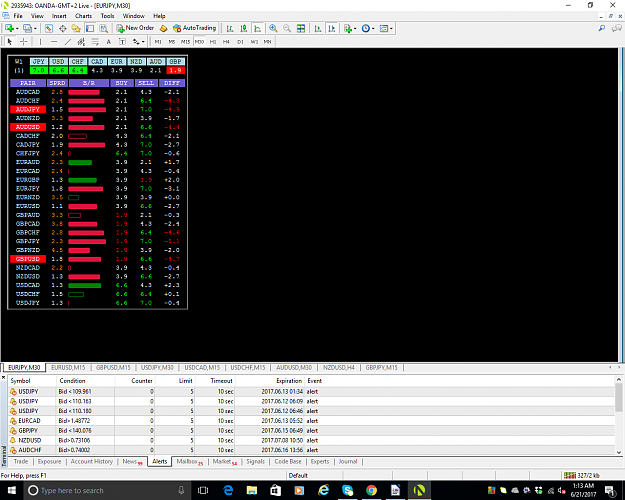Click the Windows search box

[x=108, y=490]
